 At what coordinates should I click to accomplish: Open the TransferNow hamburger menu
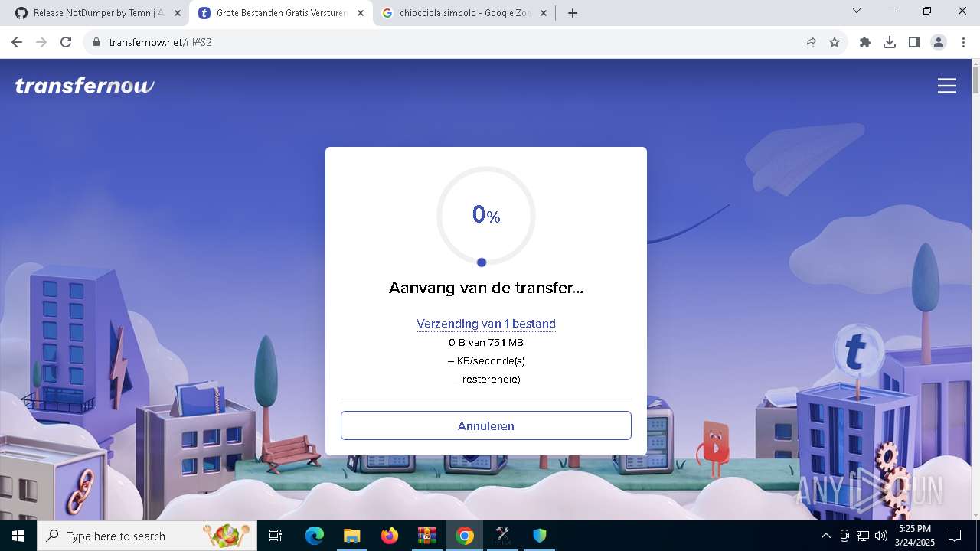point(947,86)
